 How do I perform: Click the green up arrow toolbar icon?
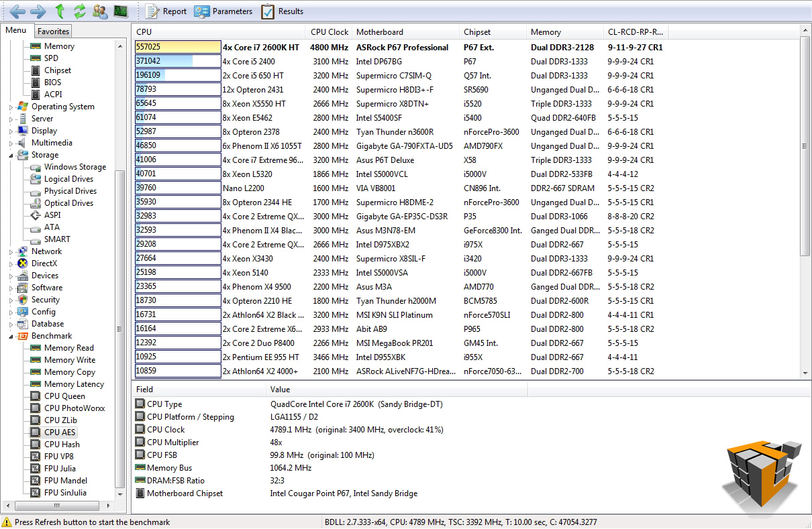click(x=60, y=11)
